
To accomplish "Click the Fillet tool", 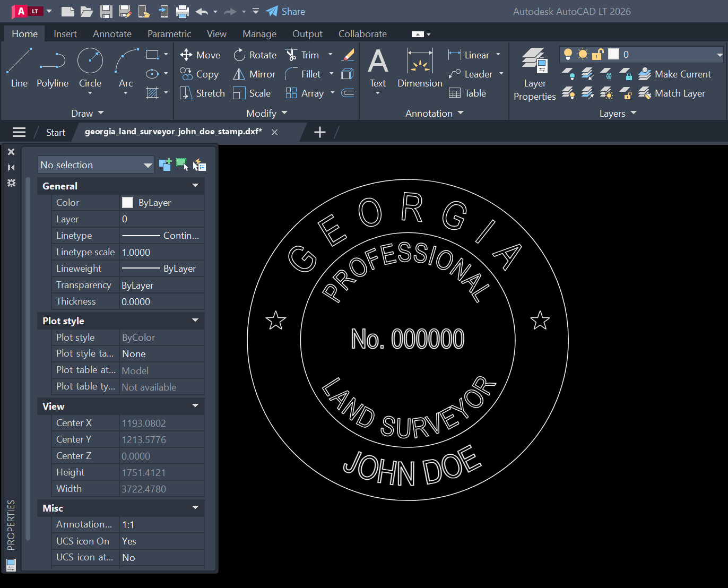I will click(303, 74).
